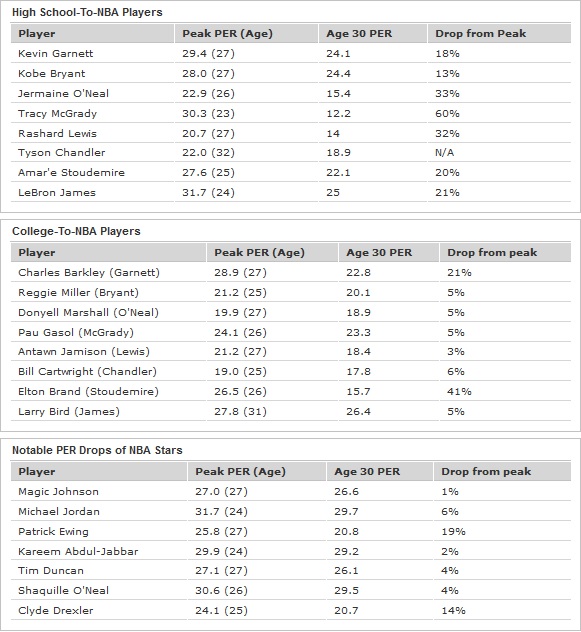Screen dimensions: 581x632
Task: Select the Peak PER (Age) header in High School table
Action: pos(227,33)
